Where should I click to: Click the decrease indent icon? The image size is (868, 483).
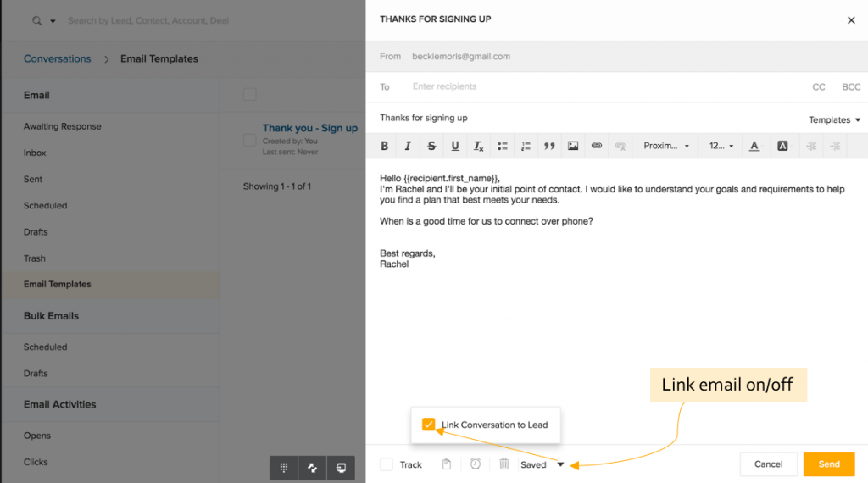pyautogui.click(x=811, y=146)
